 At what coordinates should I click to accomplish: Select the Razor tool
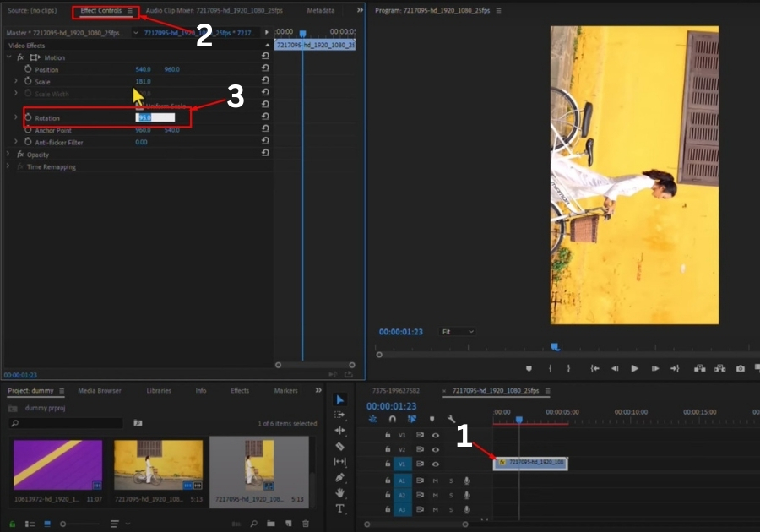point(339,446)
